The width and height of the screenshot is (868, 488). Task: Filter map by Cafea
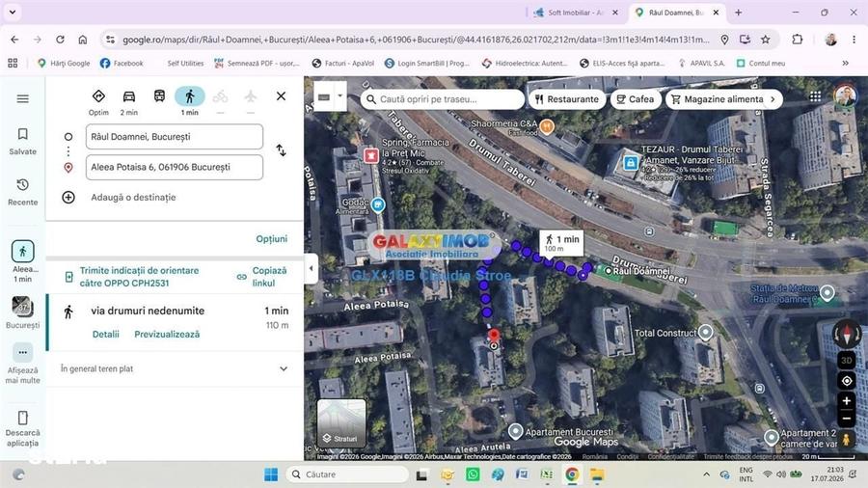point(636,99)
